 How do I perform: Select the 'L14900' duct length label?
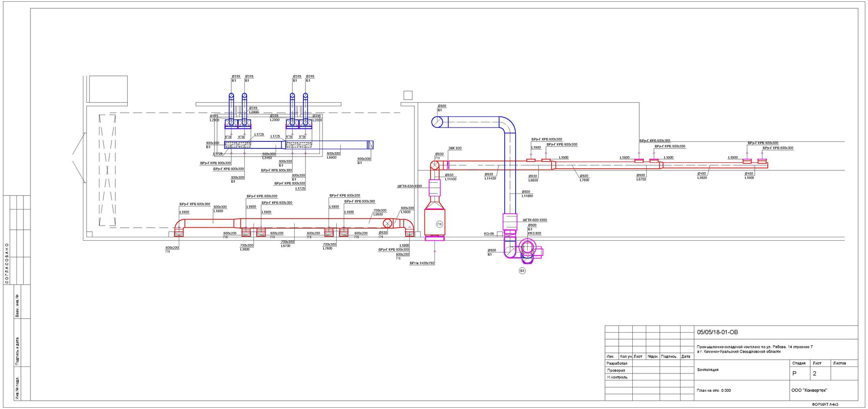tap(527, 196)
